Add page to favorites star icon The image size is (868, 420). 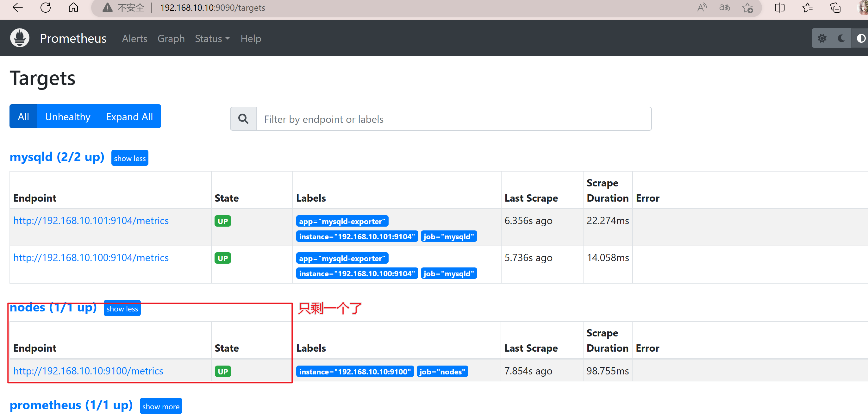tap(747, 7)
